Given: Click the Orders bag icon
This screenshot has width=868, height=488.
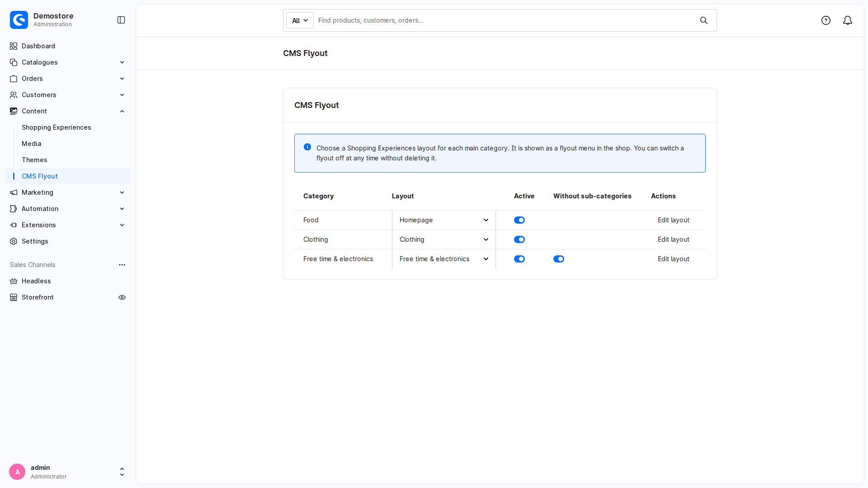Looking at the screenshot, I should (14, 79).
